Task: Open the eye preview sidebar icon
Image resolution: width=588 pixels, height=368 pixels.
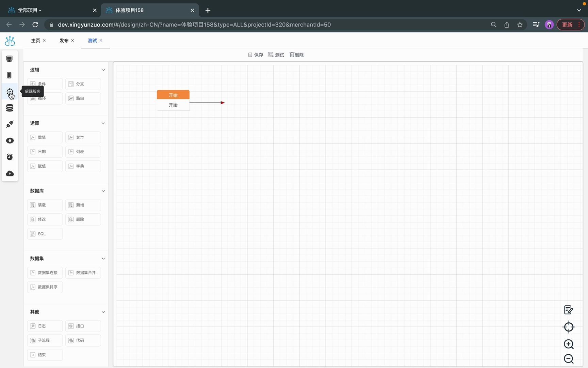Action: (x=10, y=141)
